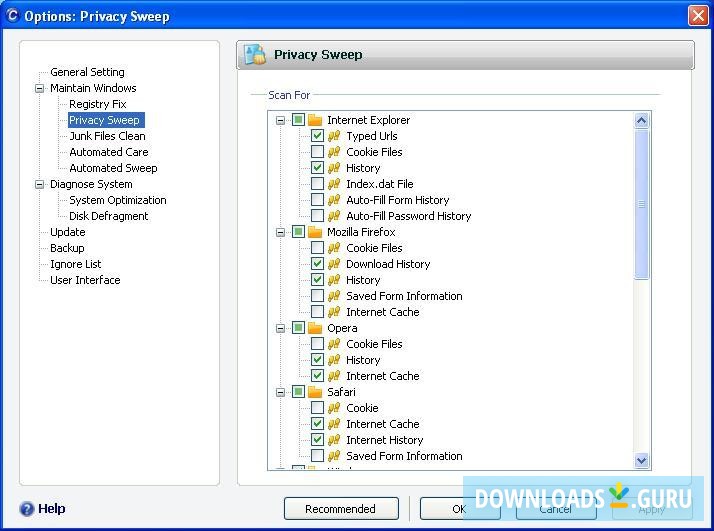Screen dimensions: 714x531
Task: Click the Safari folder icon
Action: coord(315,392)
